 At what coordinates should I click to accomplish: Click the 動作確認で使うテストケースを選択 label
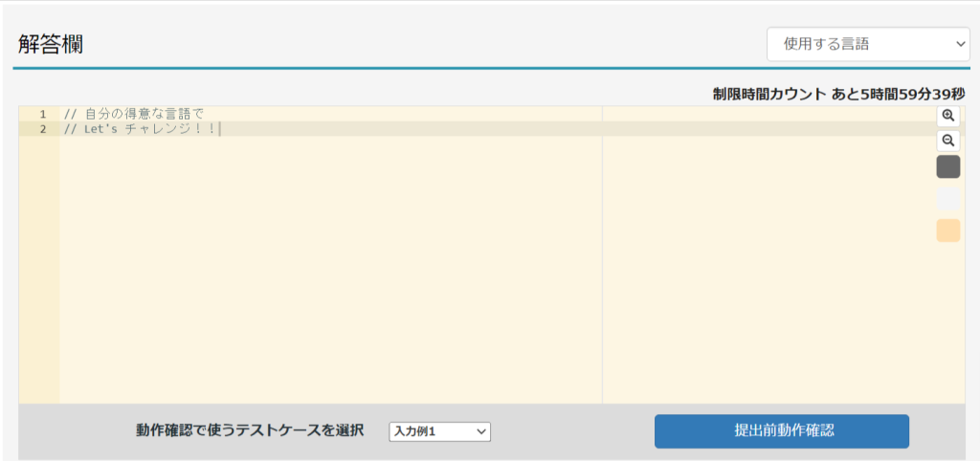pyautogui.click(x=250, y=430)
